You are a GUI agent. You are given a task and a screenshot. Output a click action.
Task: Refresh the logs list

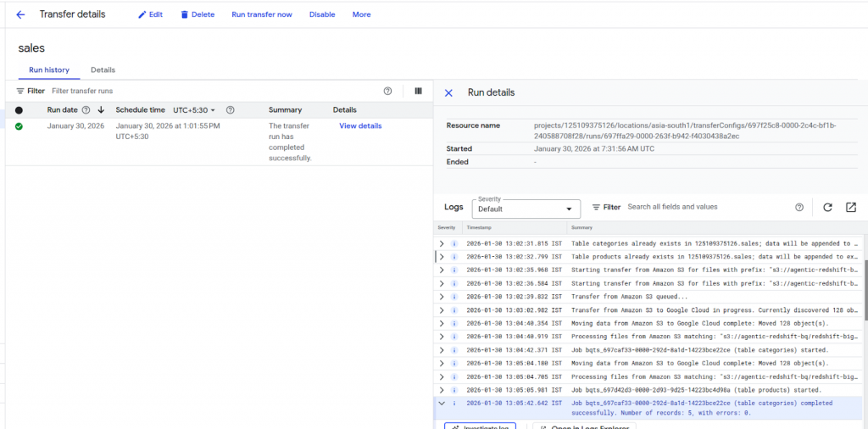tap(827, 207)
